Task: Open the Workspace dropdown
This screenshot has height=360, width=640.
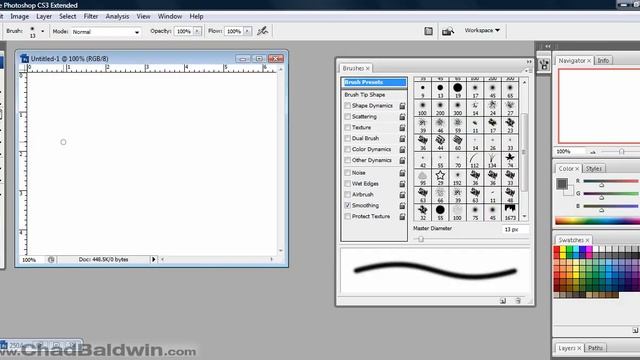Action: (x=482, y=30)
